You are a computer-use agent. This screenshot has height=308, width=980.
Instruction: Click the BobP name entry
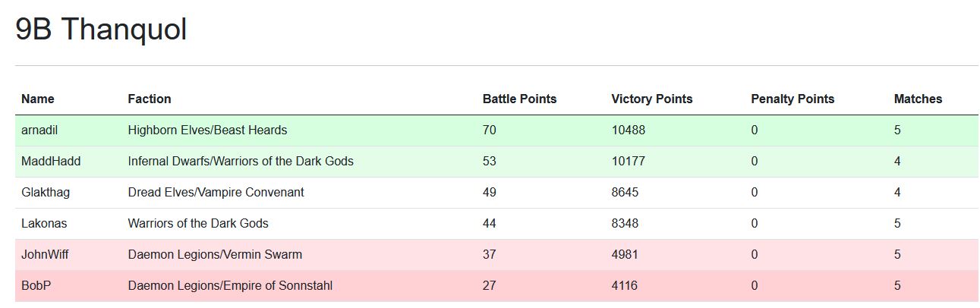(x=36, y=286)
